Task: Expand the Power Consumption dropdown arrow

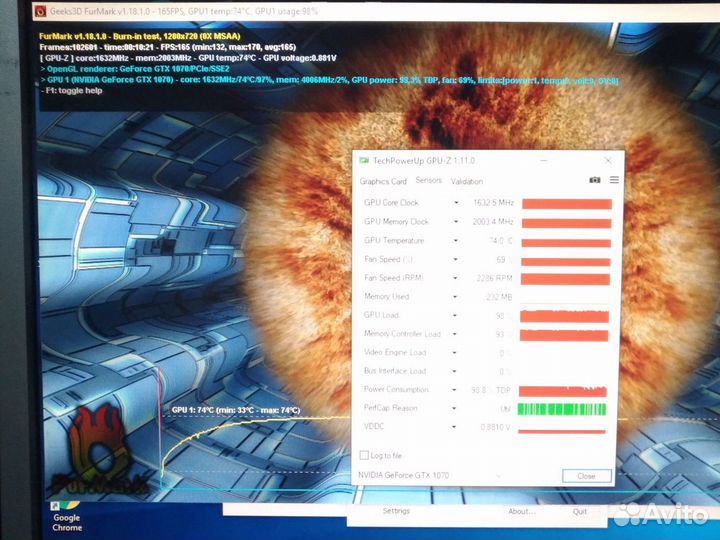Action: [x=456, y=390]
